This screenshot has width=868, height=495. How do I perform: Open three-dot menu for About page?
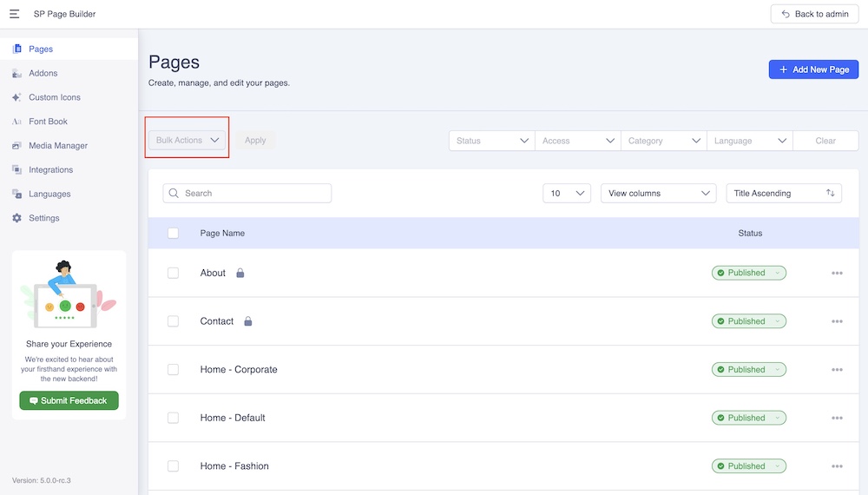(x=837, y=273)
